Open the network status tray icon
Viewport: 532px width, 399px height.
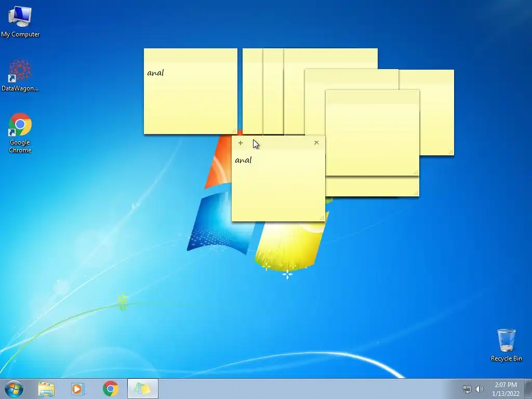[x=467, y=389]
